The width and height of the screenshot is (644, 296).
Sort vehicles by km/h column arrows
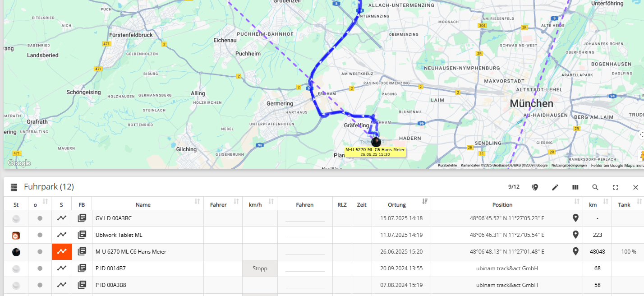pyautogui.click(x=271, y=202)
